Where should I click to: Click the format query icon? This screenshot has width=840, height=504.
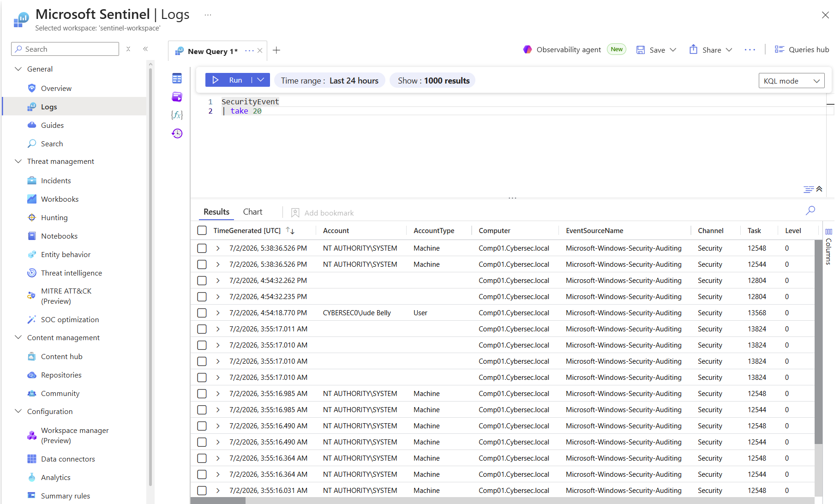[809, 189]
